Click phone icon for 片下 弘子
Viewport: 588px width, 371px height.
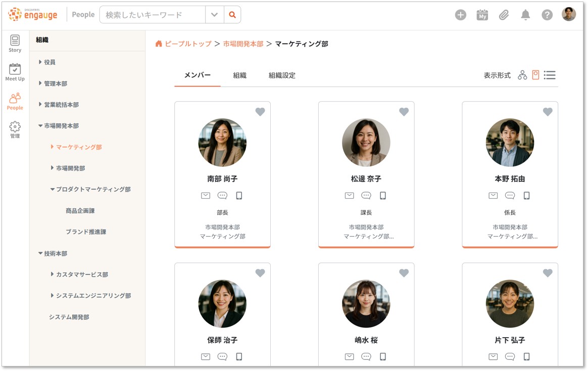click(x=526, y=356)
